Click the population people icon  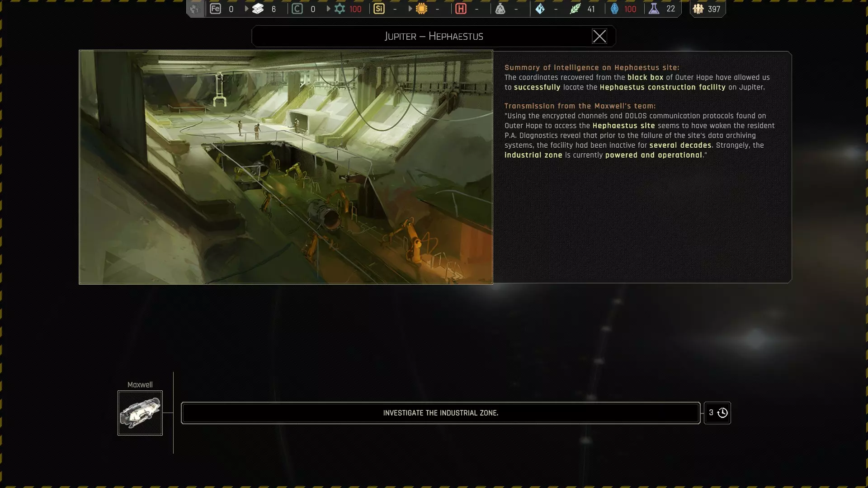(x=698, y=9)
